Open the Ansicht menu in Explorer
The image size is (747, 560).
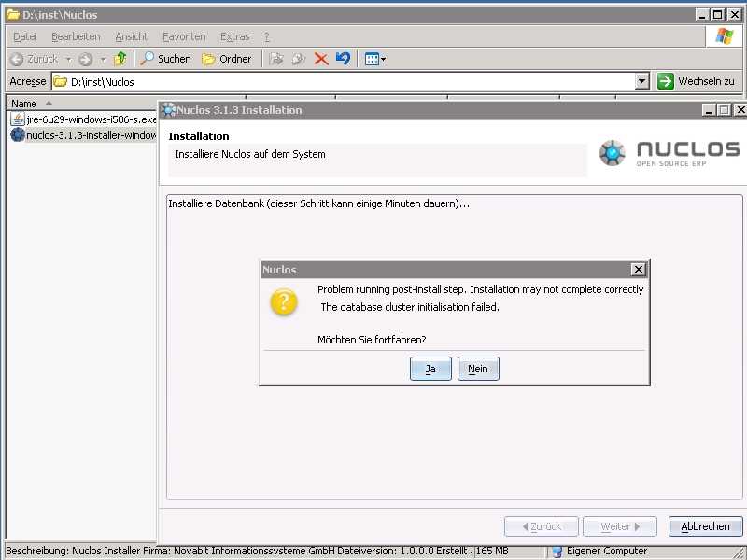click(x=132, y=36)
